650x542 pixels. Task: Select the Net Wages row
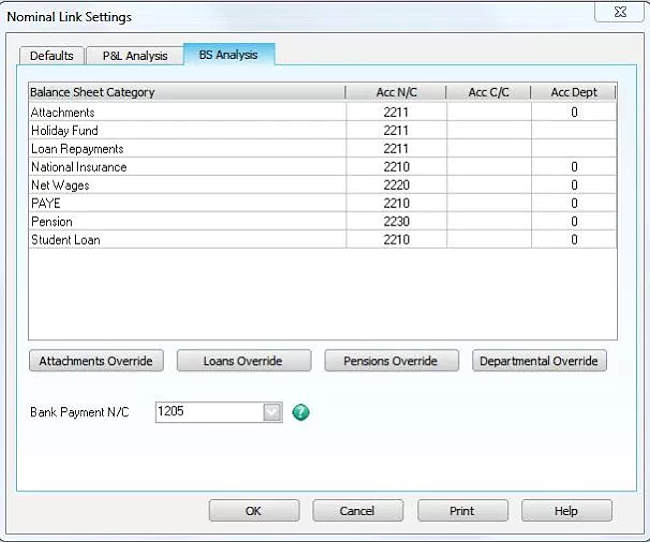coord(323,185)
